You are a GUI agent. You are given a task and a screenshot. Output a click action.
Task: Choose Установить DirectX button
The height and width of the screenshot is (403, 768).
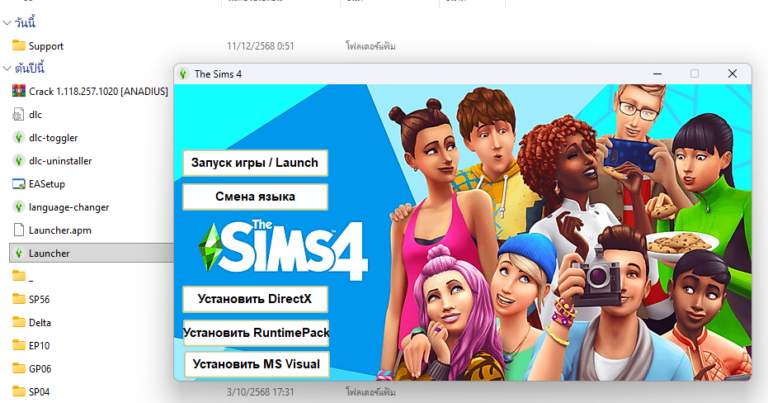(x=255, y=299)
